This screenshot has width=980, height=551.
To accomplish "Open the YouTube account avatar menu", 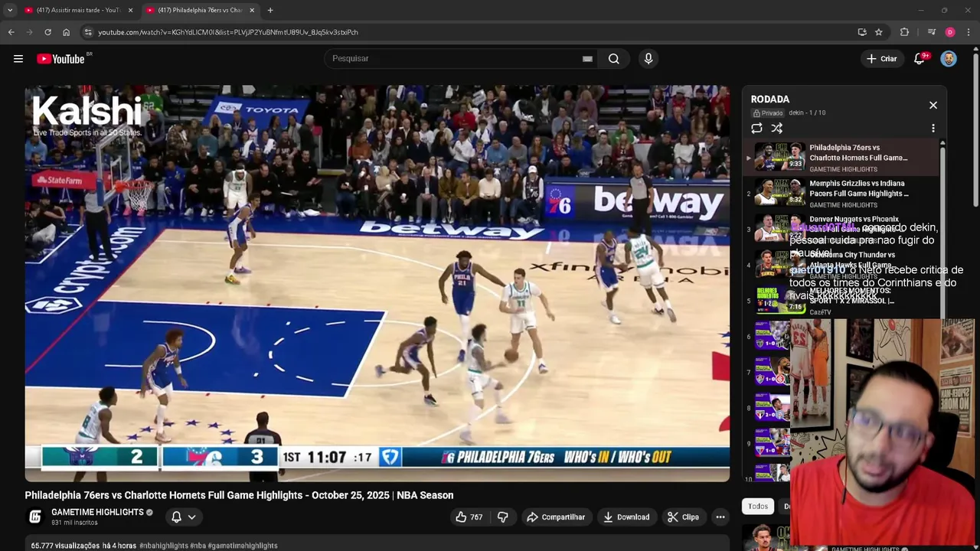I will [x=949, y=59].
